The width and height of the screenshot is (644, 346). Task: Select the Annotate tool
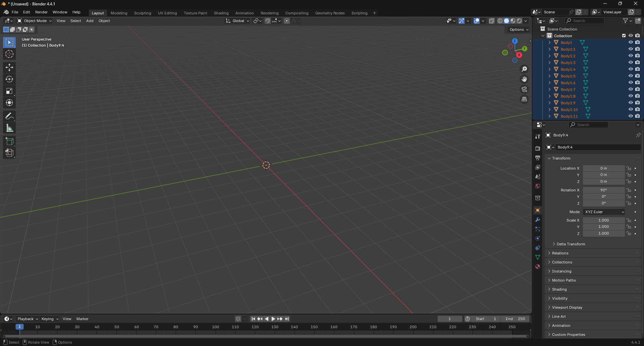9,116
